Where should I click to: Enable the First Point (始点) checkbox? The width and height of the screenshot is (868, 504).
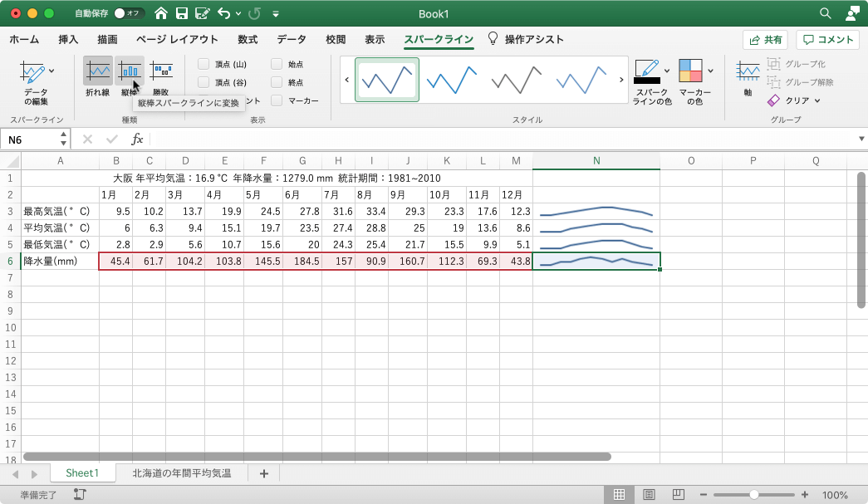click(277, 64)
